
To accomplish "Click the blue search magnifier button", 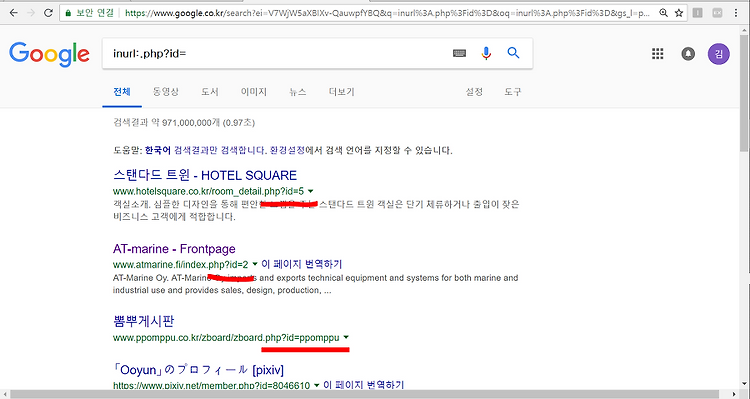I will pos(513,53).
